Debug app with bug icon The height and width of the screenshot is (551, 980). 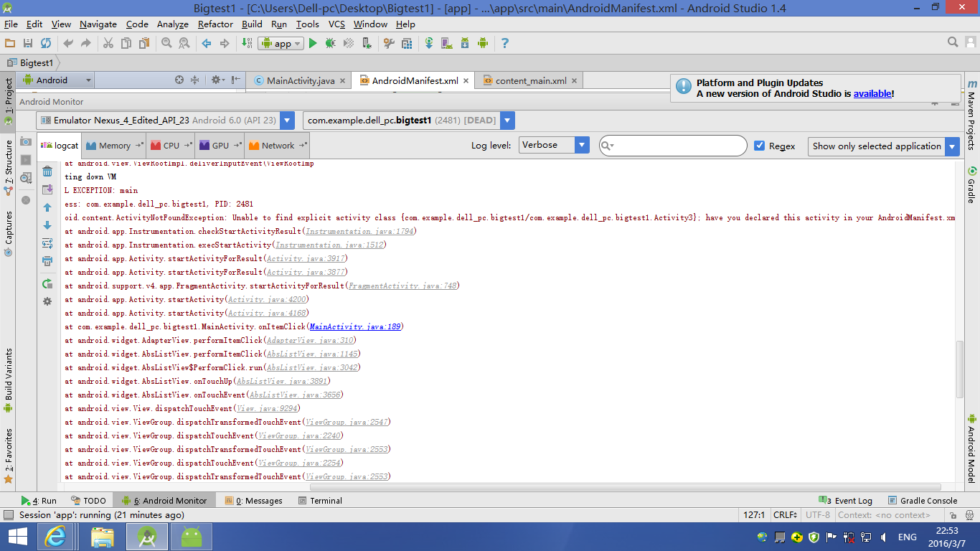click(331, 44)
